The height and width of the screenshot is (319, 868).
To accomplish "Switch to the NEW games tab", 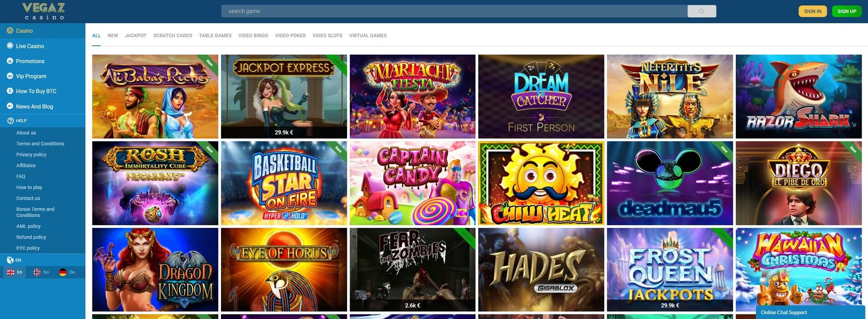I will [113, 35].
